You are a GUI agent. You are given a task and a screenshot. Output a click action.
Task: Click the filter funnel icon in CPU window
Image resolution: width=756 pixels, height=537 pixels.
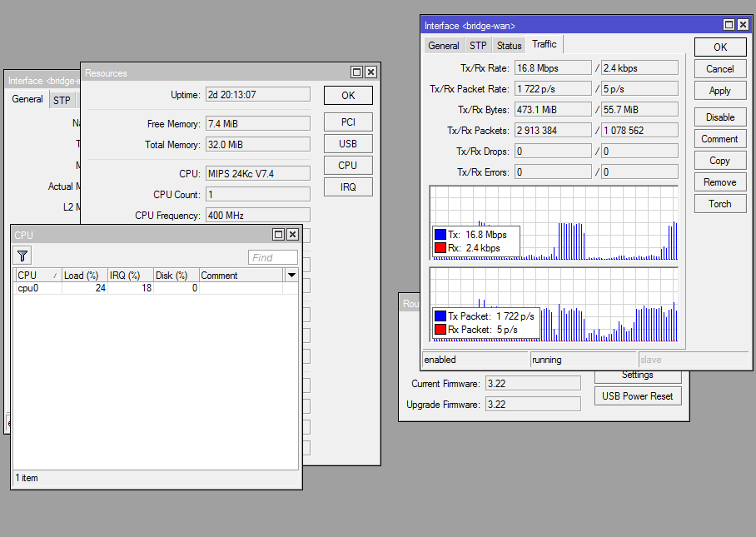[23, 256]
